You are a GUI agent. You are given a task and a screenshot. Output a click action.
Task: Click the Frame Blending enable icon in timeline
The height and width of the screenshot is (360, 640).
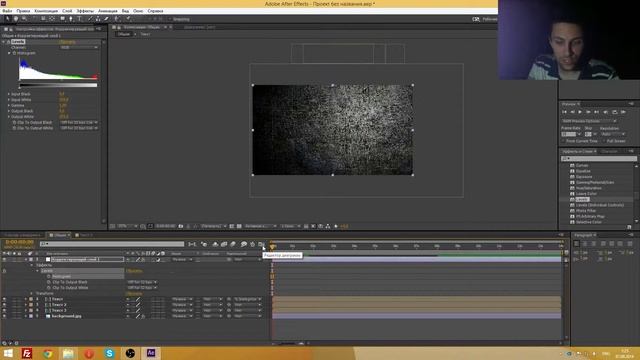(224, 244)
